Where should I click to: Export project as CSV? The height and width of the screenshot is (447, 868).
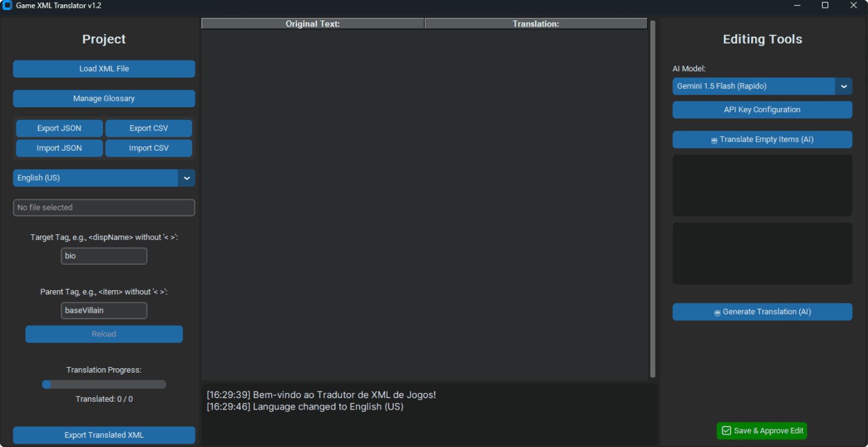[x=149, y=128]
